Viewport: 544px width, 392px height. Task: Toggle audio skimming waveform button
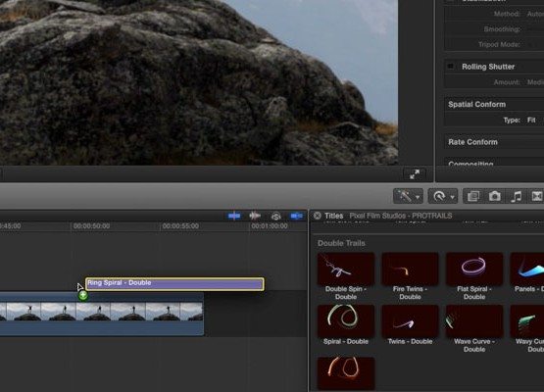pyautogui.click(x=255, y=216)
